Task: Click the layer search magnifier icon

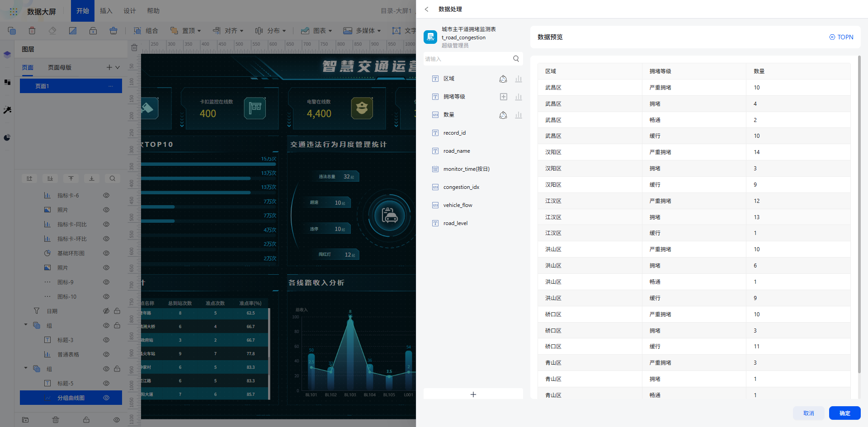Action: tap(113, 178)
